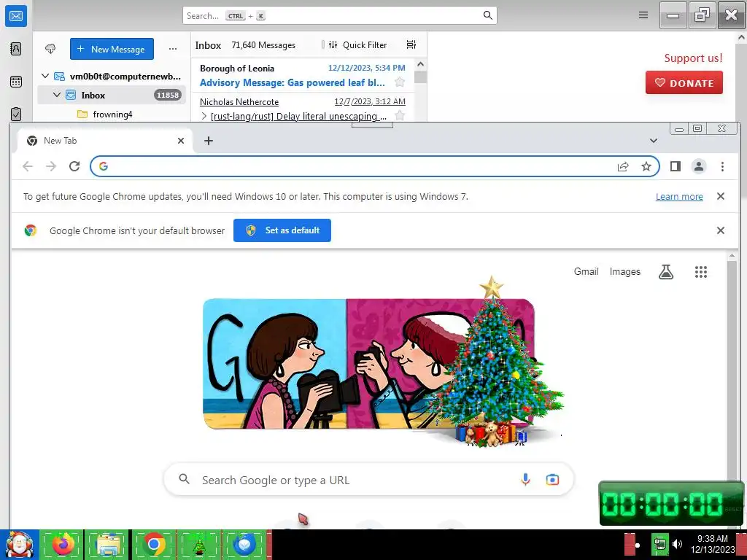Open a new Chrome tab with plus
Viewport: 747px width, 560px height.
pyautogui.click(x=208, y=141)
